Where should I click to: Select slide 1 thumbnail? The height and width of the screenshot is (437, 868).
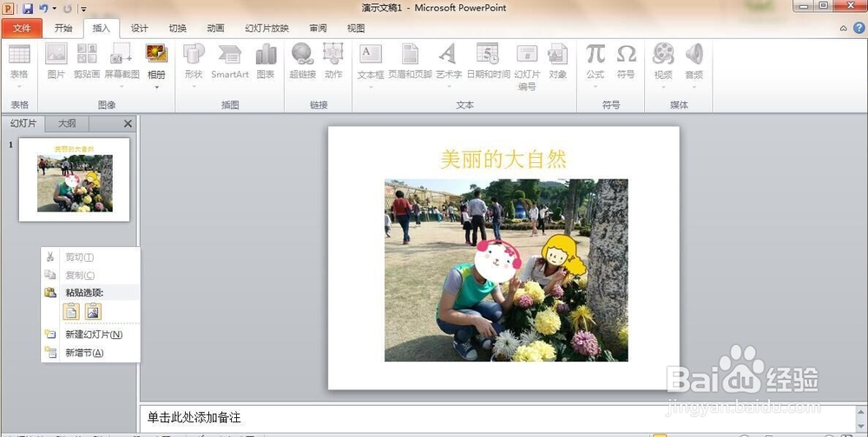pyautogui.click(x=74, y=179)
